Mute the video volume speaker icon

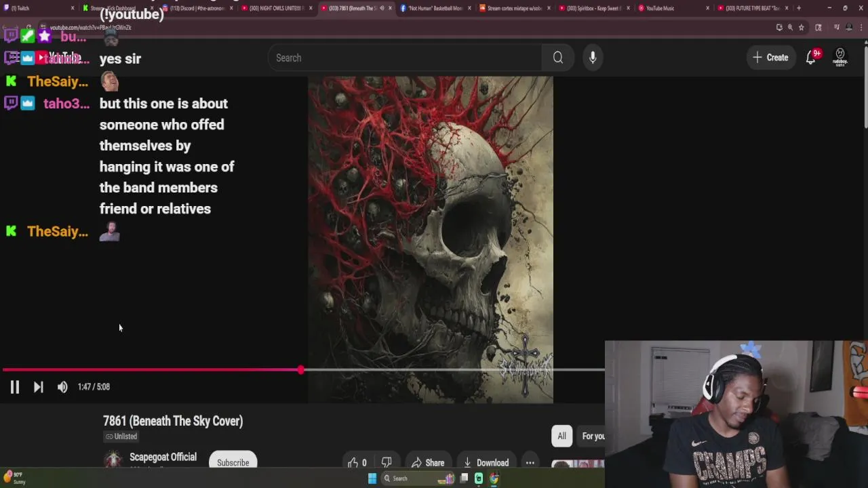(62, 387)
